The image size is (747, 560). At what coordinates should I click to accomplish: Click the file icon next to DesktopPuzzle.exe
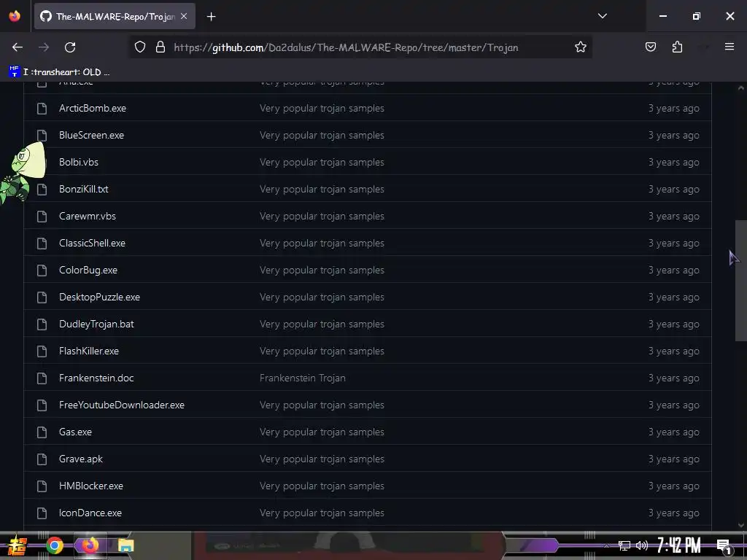pyautogui.click(x=42, y=297)
